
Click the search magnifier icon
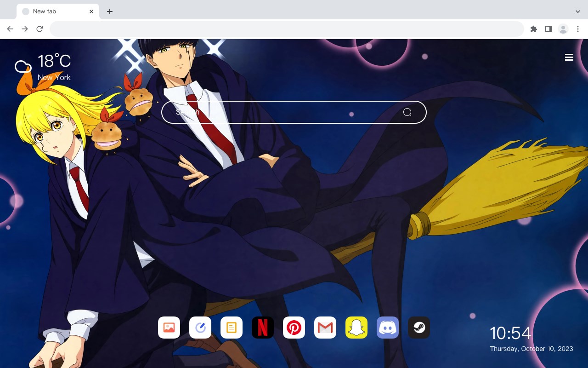click(x=407, y=112)
